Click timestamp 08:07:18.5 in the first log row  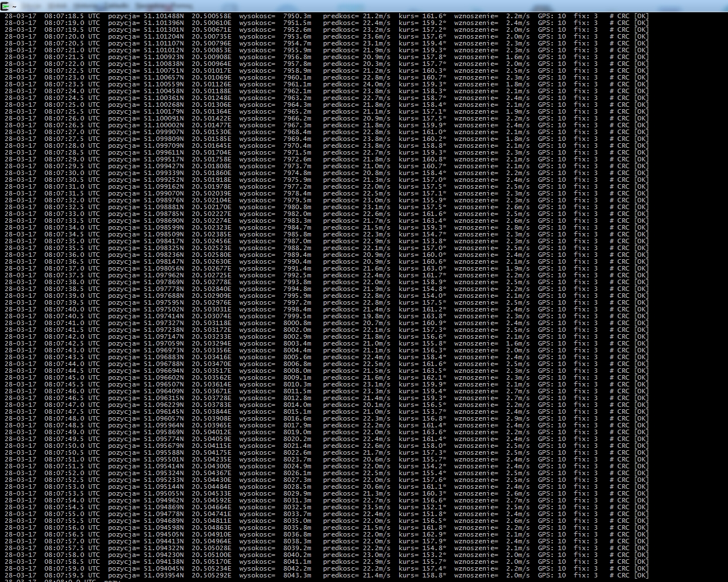pyautogui.click(x=64, y=16)
